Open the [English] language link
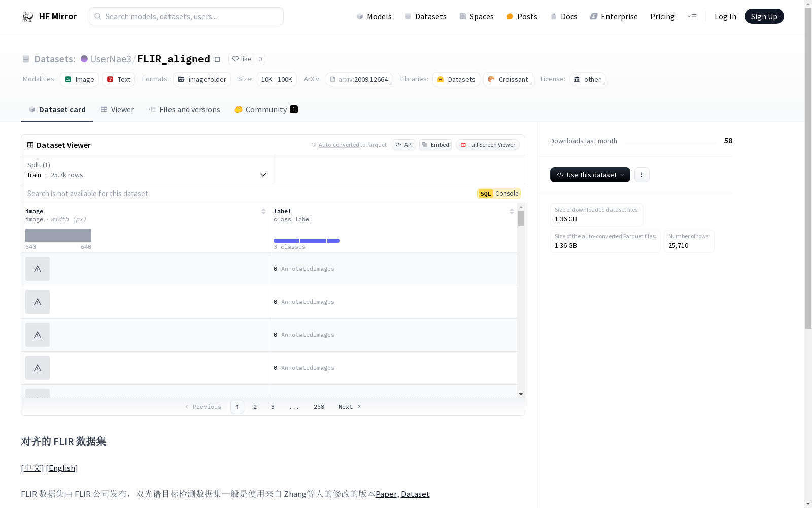 pos(62,468)
